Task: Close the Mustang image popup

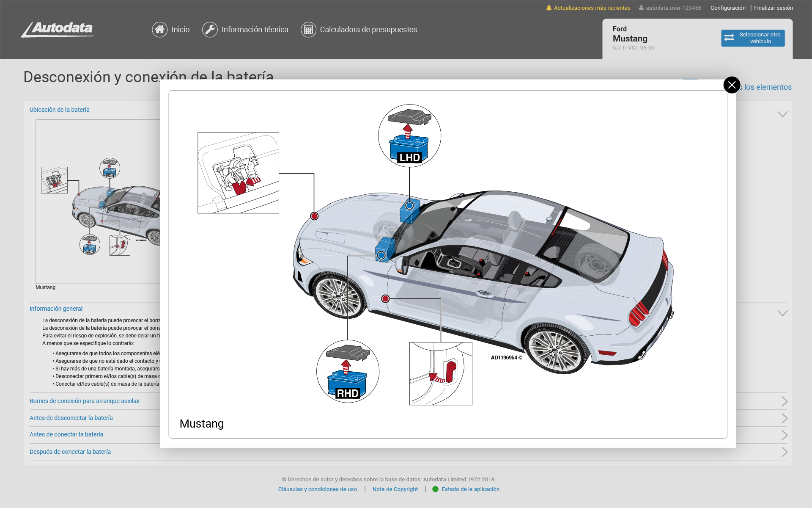Action: tap(731, 85)
